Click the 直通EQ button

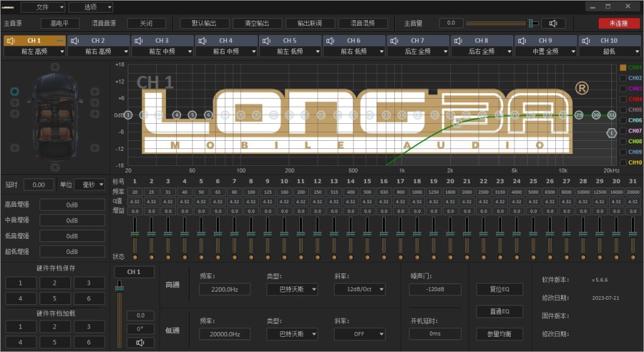(499, 311)
